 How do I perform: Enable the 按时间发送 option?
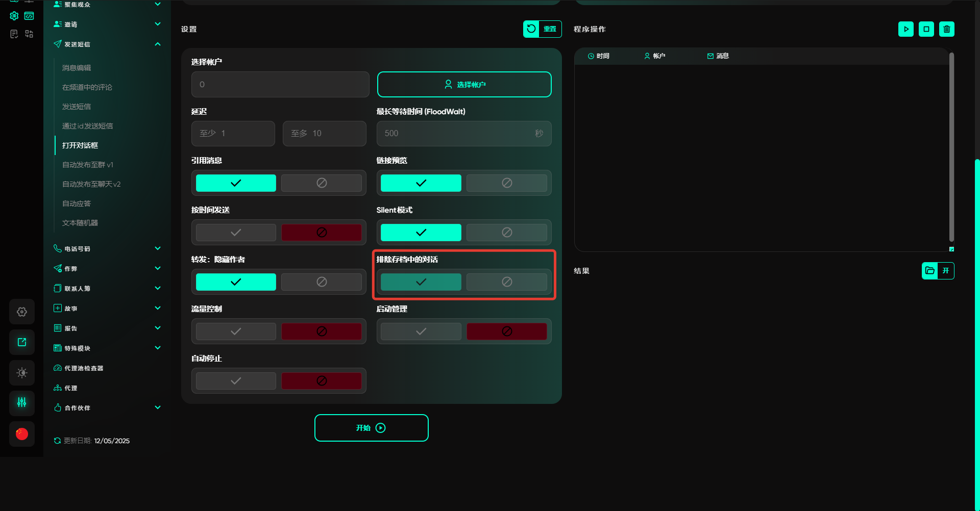point(236,233)
